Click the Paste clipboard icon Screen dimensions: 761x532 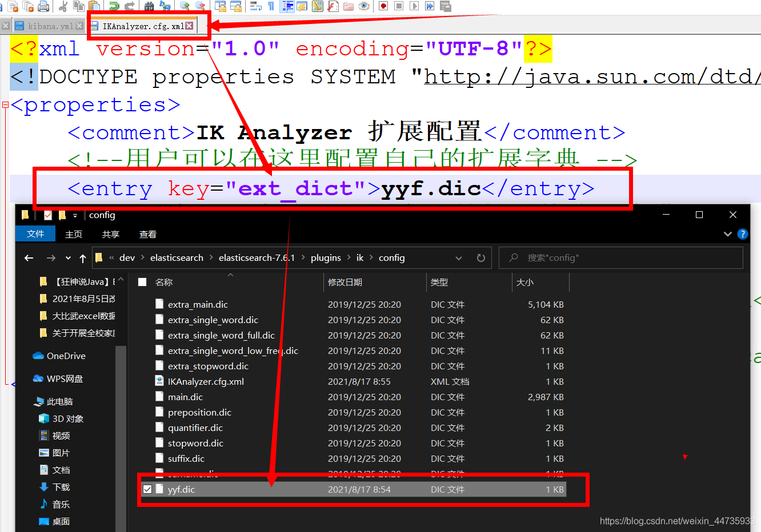tap(94, 7)
